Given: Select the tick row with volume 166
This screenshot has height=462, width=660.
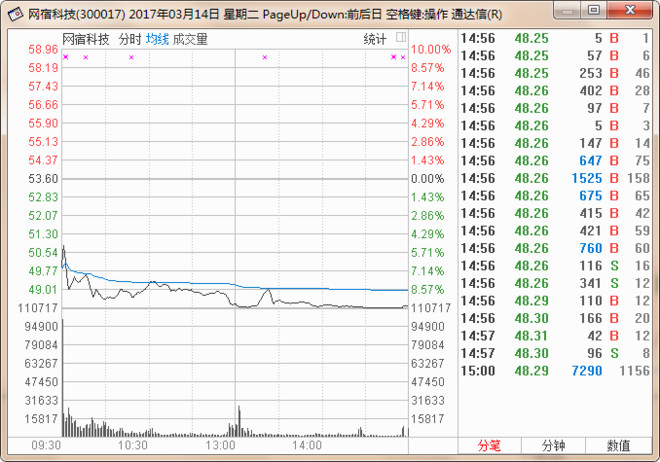Looking at the screenshot, I should coord(555,318).
